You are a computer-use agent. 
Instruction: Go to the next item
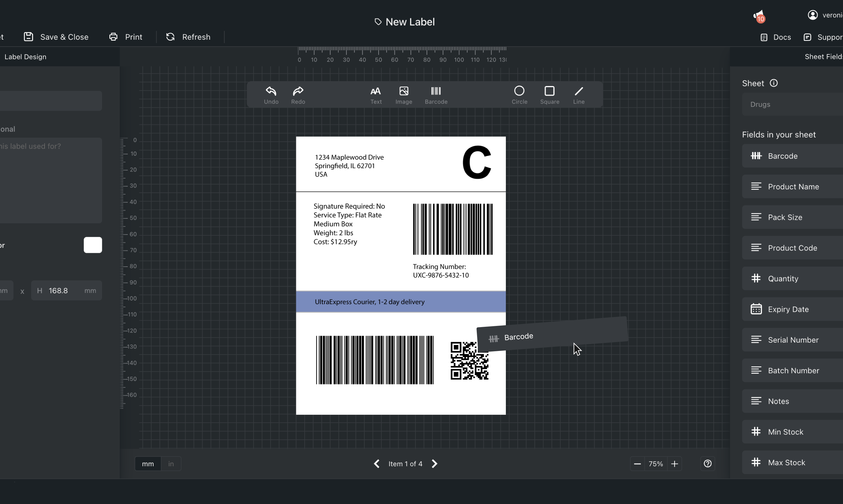pyautogui.click(x=434, y=464)
